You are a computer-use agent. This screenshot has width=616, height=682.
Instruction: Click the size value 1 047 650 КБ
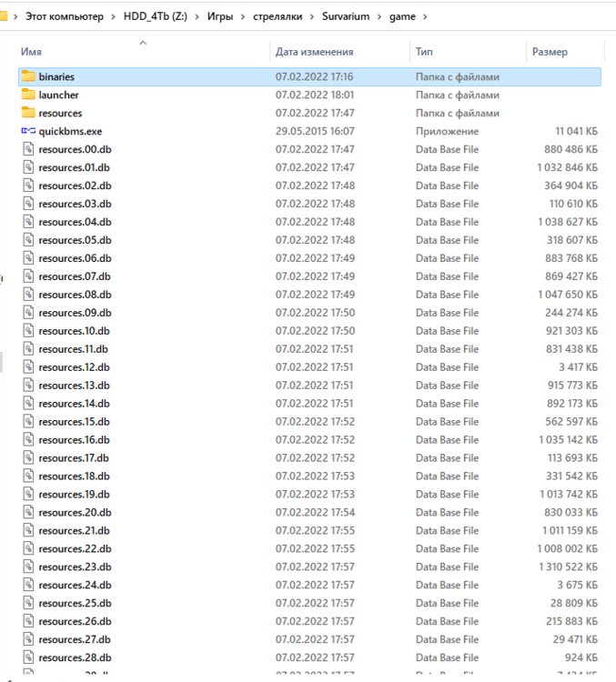(x=568, y=295)
